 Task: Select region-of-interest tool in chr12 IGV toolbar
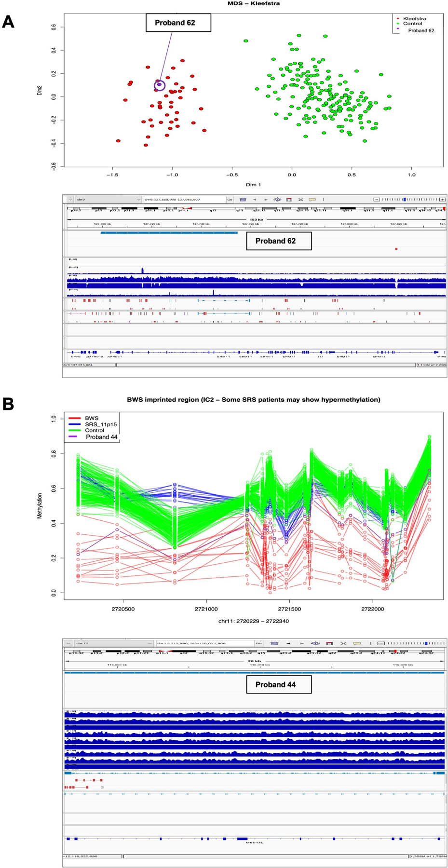pyautogui.click(x=329, y=643)
